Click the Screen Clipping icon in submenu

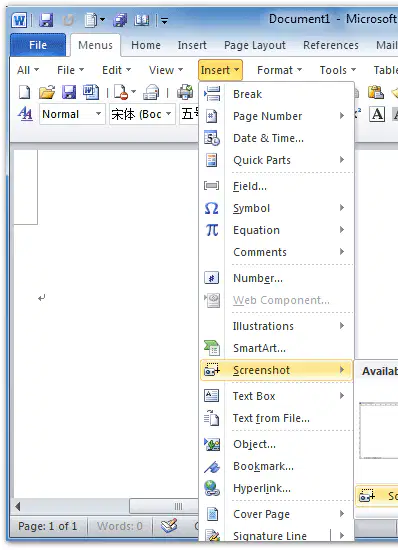click(x=367, y=496)
